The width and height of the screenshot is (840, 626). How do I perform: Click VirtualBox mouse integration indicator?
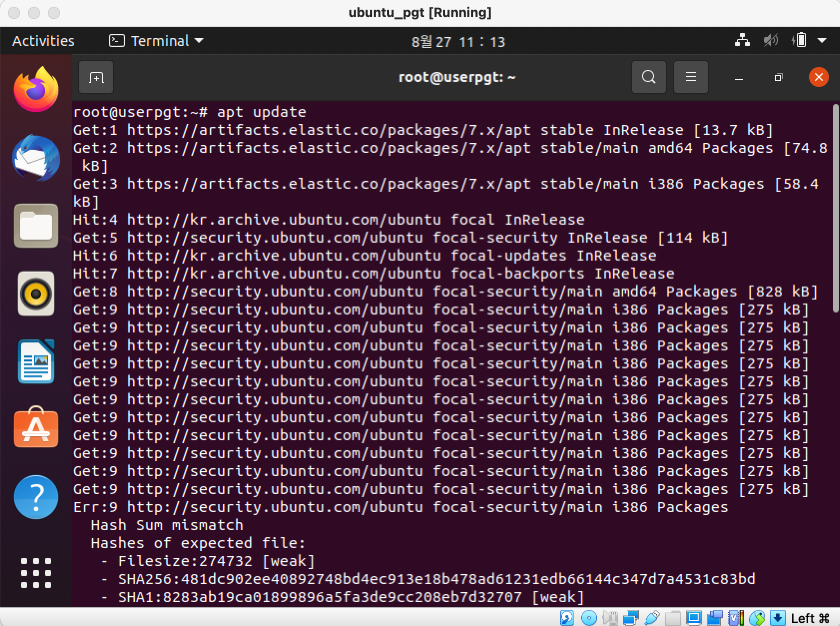coord(757,618)
